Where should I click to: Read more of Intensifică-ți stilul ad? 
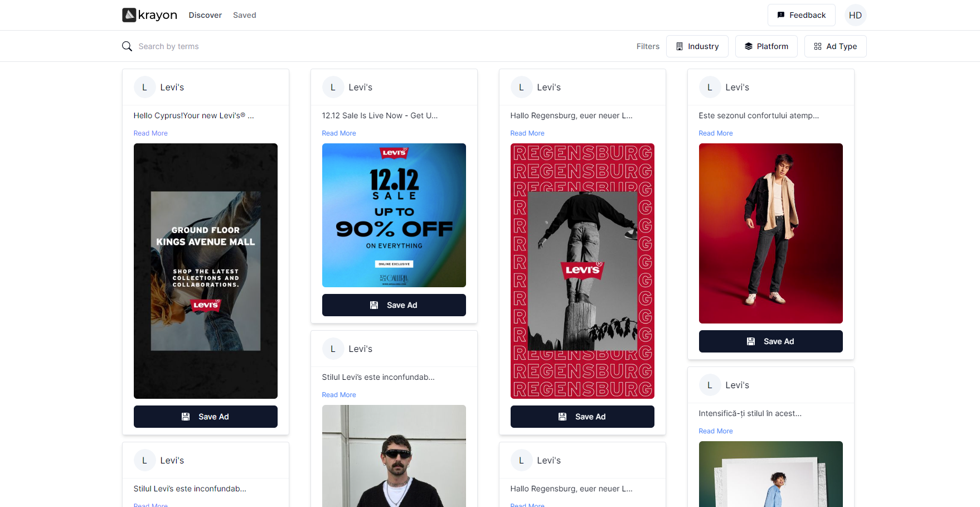click(716, 431)
